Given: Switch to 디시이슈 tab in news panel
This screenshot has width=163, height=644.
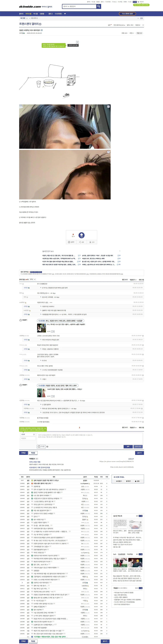Looking at the screenshot, I should point(130,554).
